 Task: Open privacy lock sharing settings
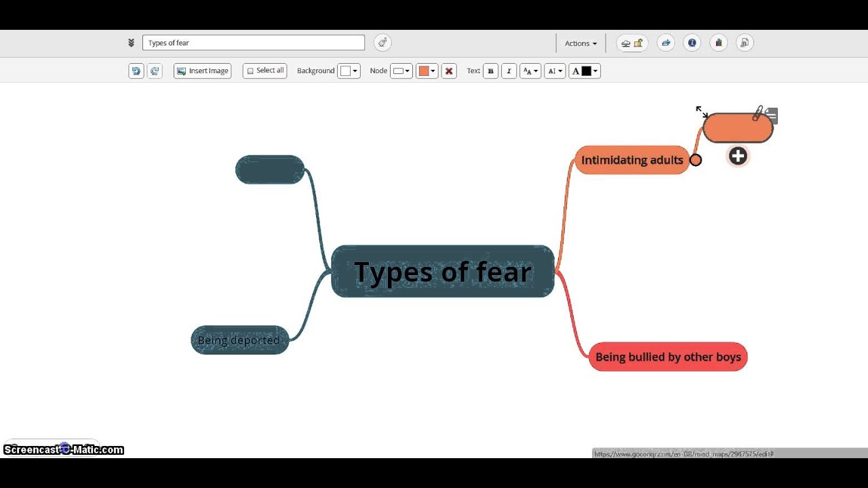pos(632,43)
